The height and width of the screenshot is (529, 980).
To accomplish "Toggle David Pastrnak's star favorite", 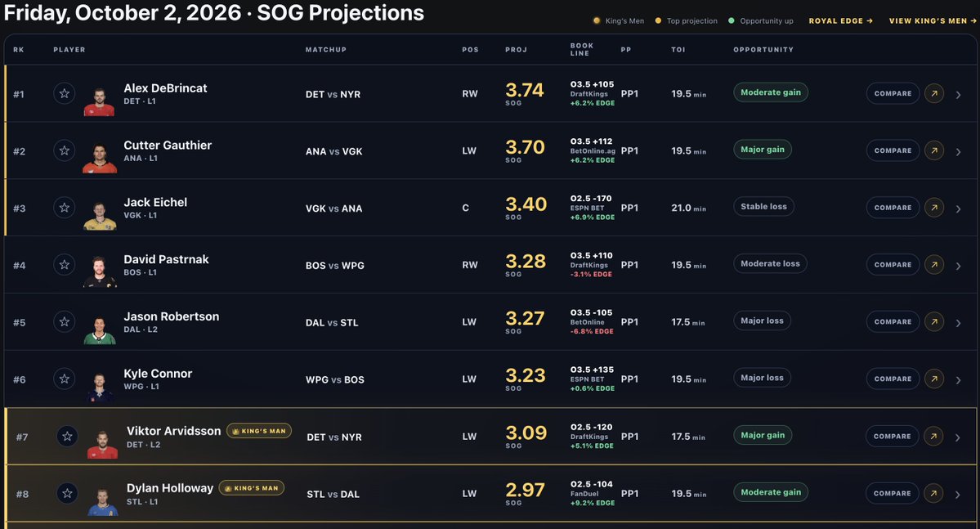I will (x=65, y=265).
